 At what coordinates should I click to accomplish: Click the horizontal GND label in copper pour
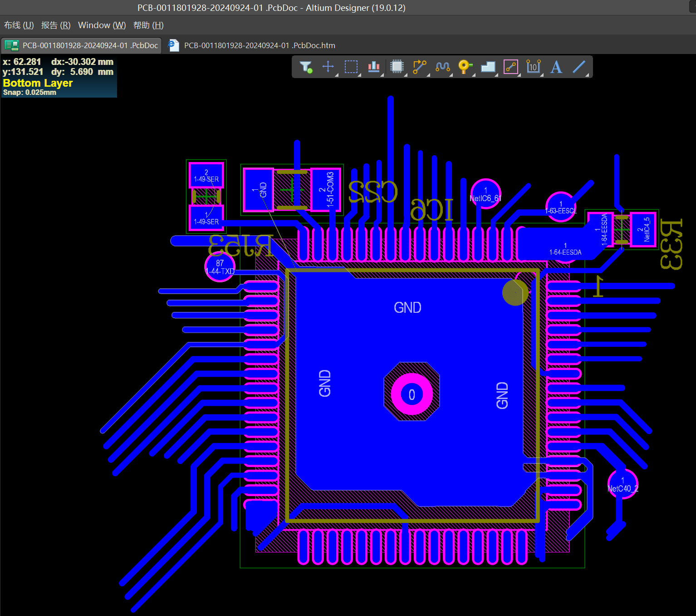click(x=407, y=308)
